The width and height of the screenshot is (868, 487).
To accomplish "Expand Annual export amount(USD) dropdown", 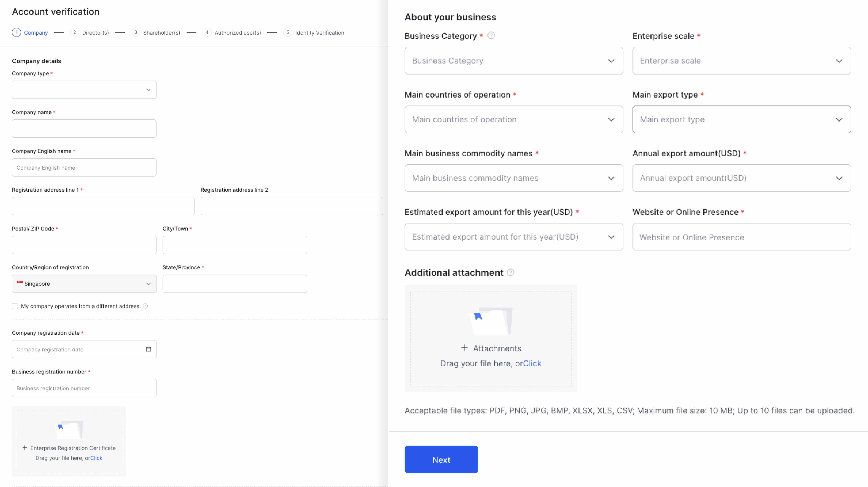I will (741, 178).
